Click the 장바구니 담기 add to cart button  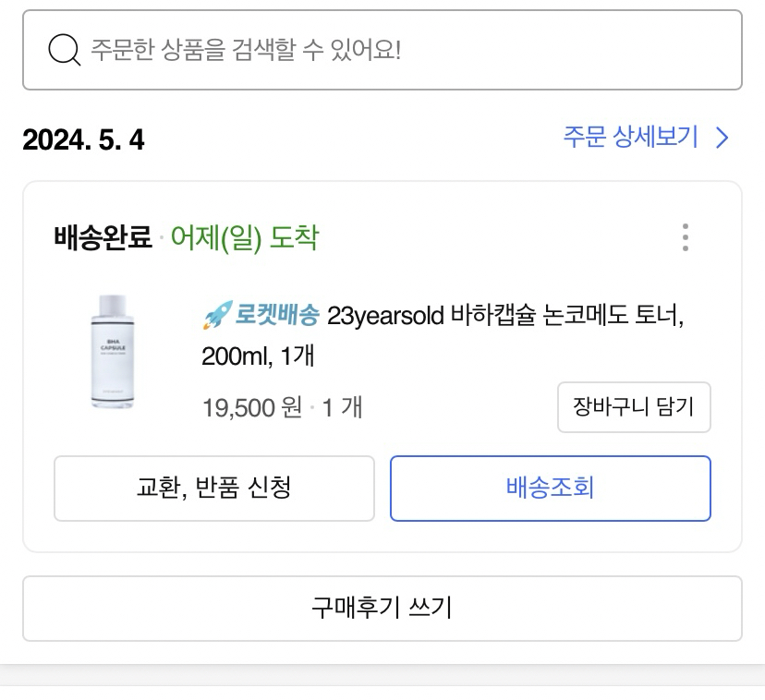point(634,407)
